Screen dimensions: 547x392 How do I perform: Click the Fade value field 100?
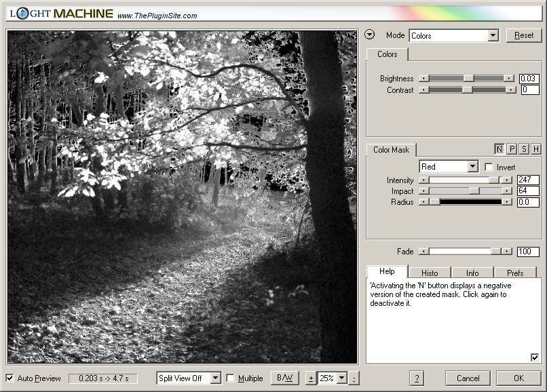(x=528, y=252)
